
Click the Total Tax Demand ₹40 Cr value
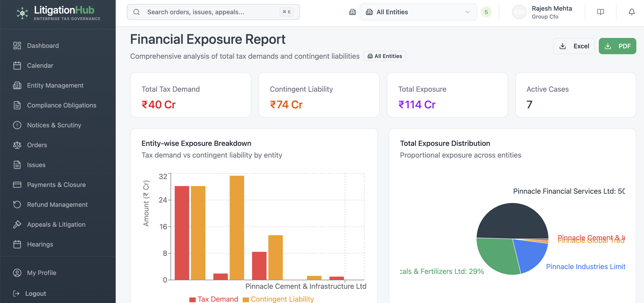pyautogui.click(x=158, y=104)
